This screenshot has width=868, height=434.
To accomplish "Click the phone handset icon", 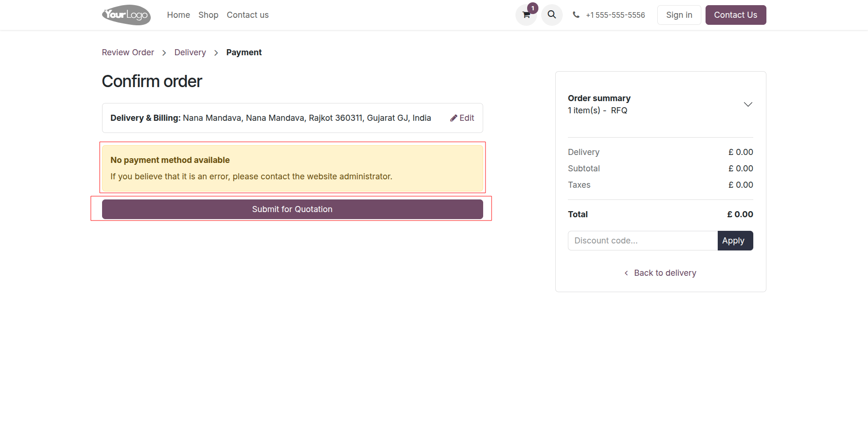I will tap(576, 15).
